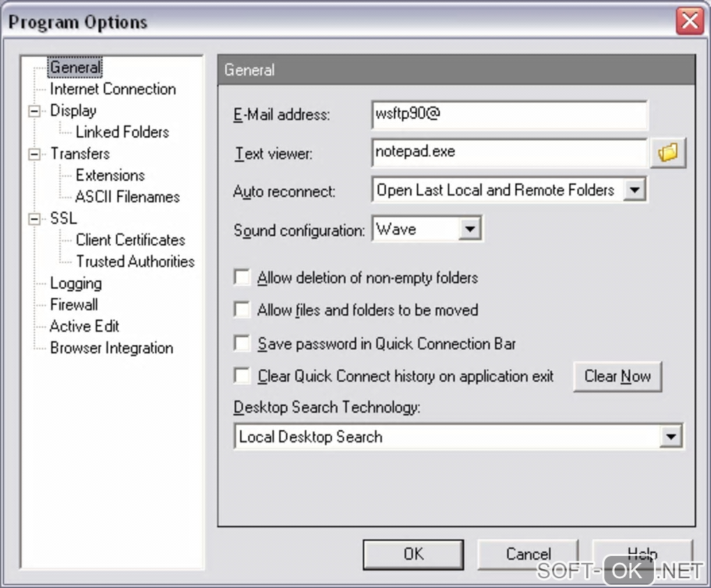Open the Desktop Search Technology dropdown

tap(671, 437)
